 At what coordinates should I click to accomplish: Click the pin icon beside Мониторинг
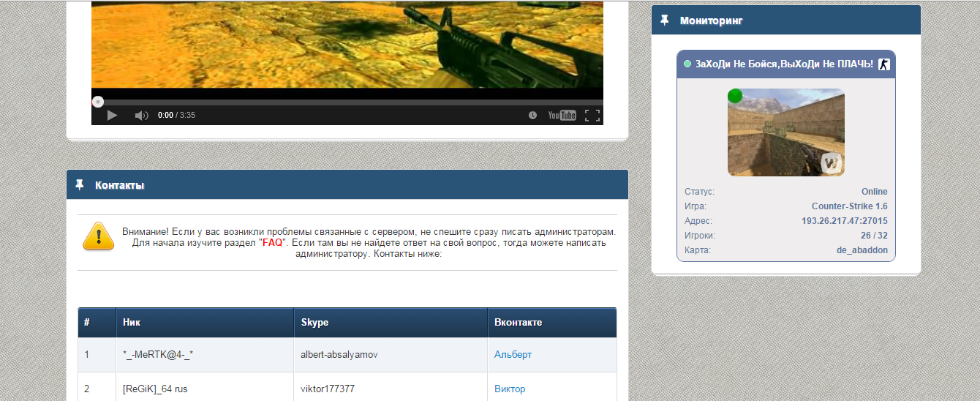pos(665,20)
